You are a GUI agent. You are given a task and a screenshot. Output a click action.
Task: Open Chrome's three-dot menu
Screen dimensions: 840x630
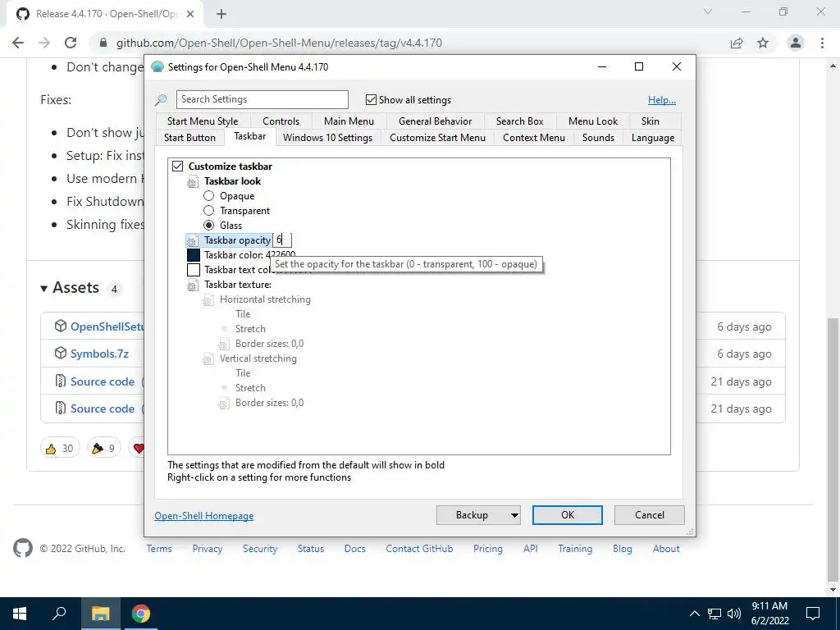click(822, 43)
